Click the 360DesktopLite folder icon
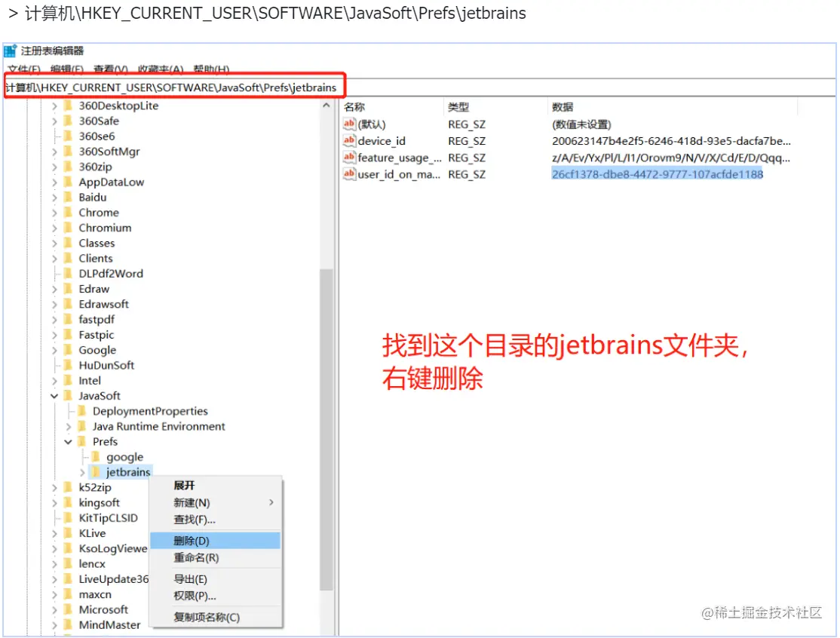Viewport: 840px width, 638px height. click(x=68, y=106)
